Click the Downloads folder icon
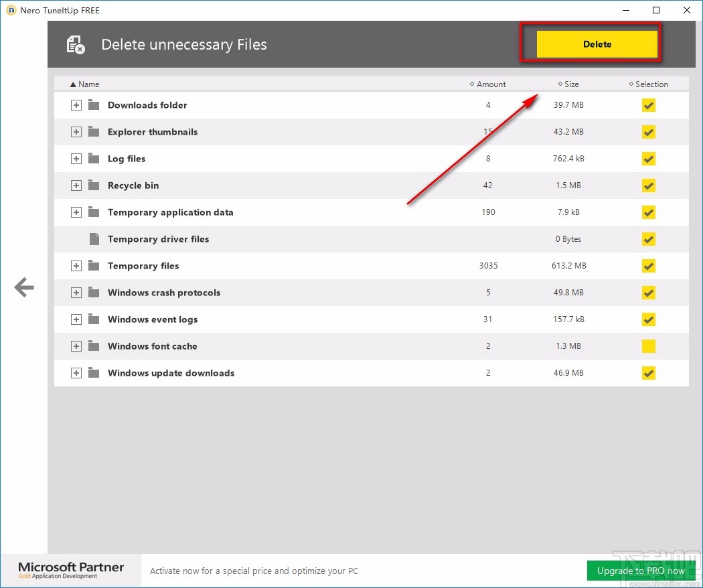Screen dimensions: 703x588 click(94, 105)
